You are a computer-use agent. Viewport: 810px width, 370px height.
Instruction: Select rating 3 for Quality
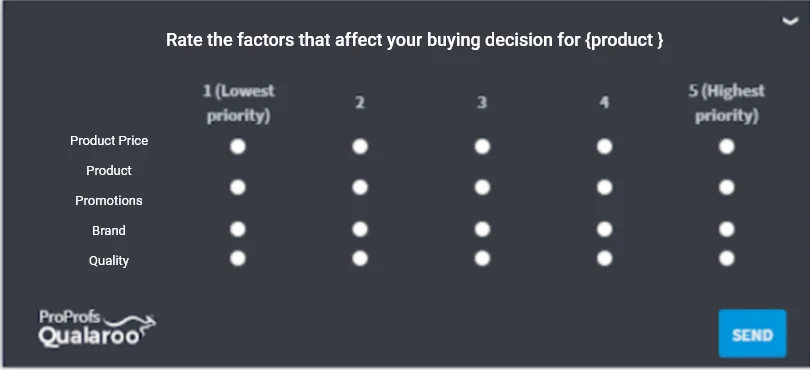click(482, 258)
